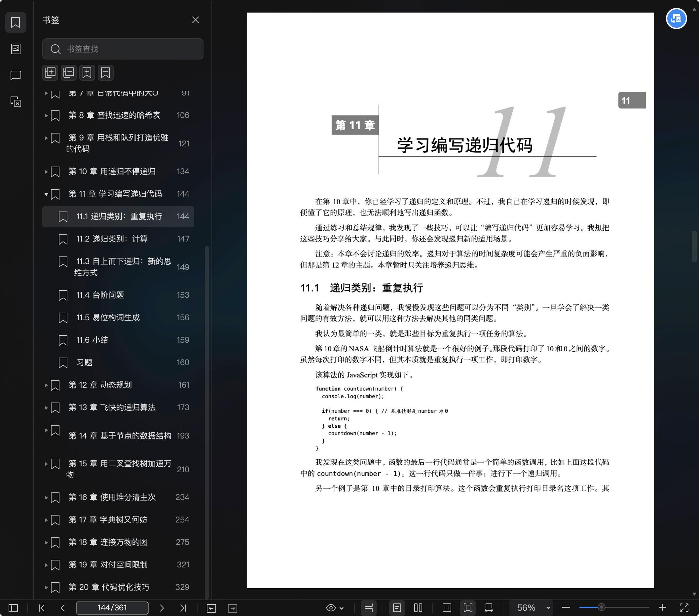This screenshot has height=616, width=699.
Task: Click the page number field 144/361
Action: click(112, 608)
